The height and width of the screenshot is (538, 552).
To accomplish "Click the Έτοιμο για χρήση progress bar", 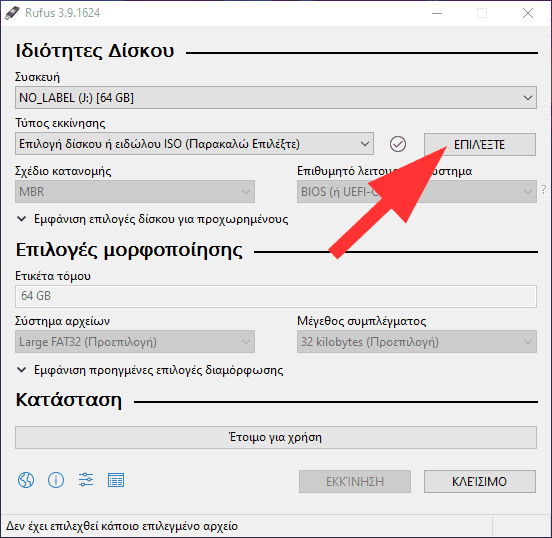I will tap(276, 437).
